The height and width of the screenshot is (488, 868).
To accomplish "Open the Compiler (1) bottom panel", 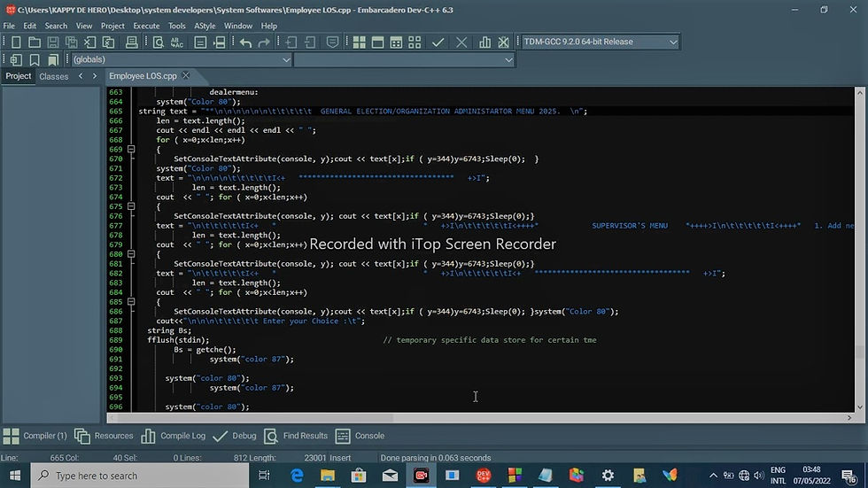I will click(x=35, y=436).
